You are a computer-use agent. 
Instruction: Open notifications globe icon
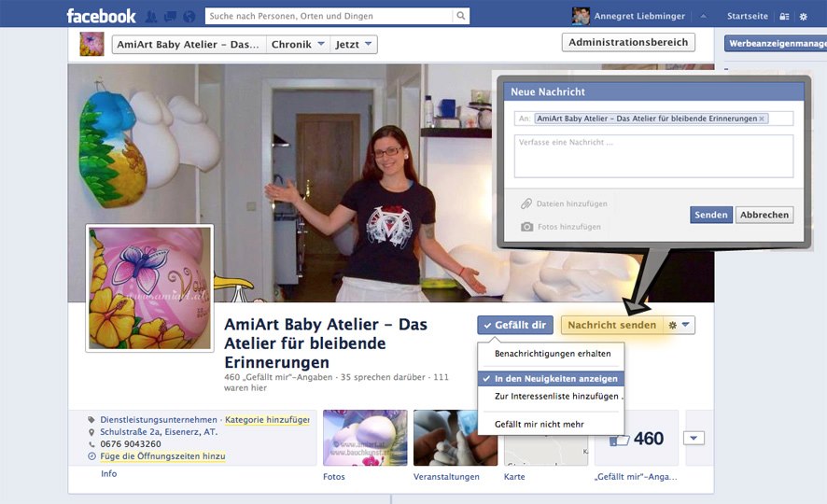pyautogui.click(x=189, y=17)
